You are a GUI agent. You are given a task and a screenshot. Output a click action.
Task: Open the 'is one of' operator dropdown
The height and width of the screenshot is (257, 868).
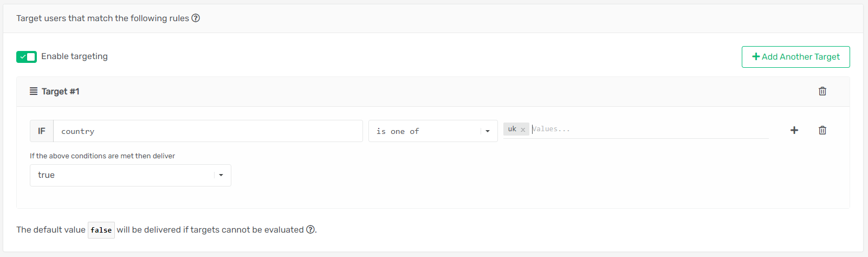[433, 131]
